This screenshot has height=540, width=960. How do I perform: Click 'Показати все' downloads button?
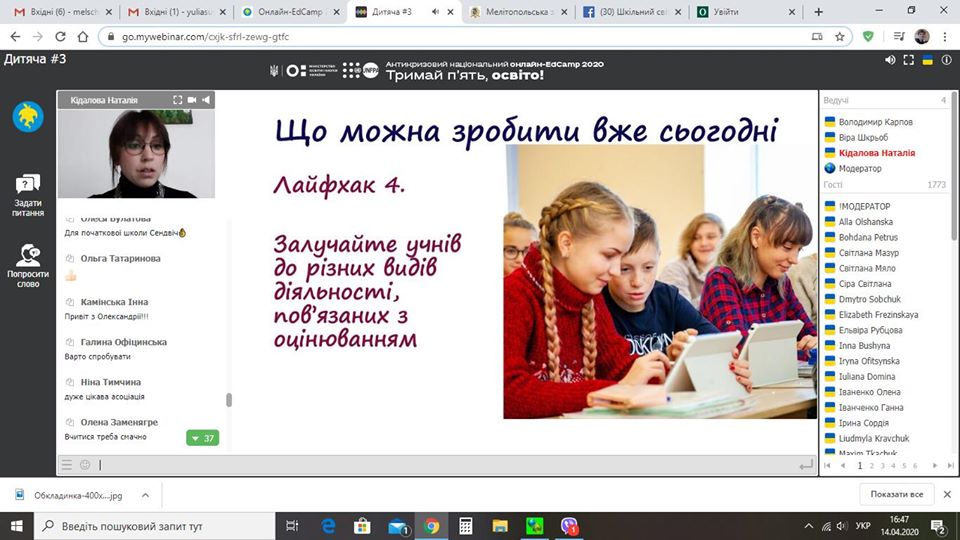coord(896,494)
